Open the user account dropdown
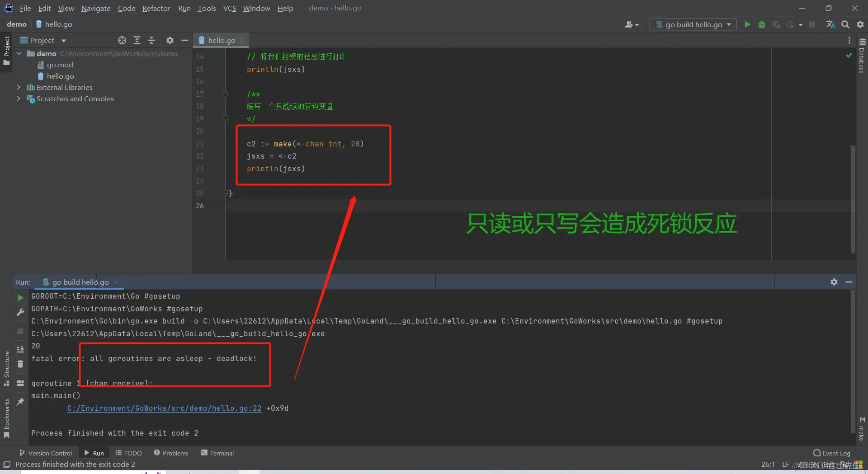Screen dimensions: 868x474 click(x=632, y=24)
